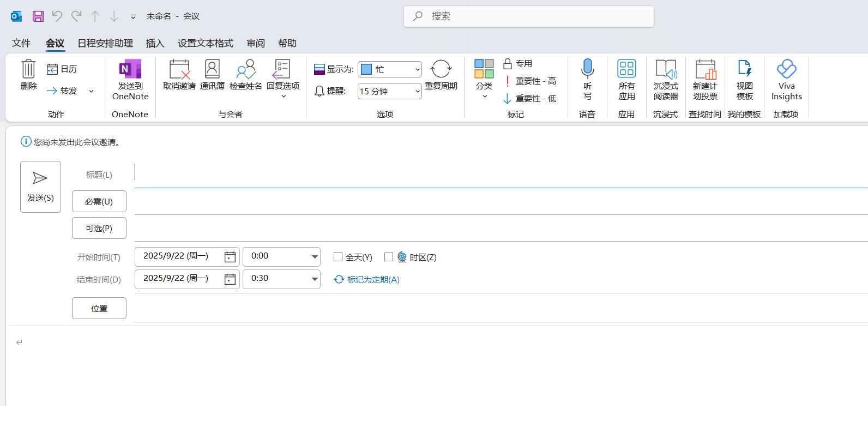Expand the Show As (显示为) dropdown
Image resolution: width=868 pixels, height=438 pixels.
pyautogui.click(x=418, y=69)
